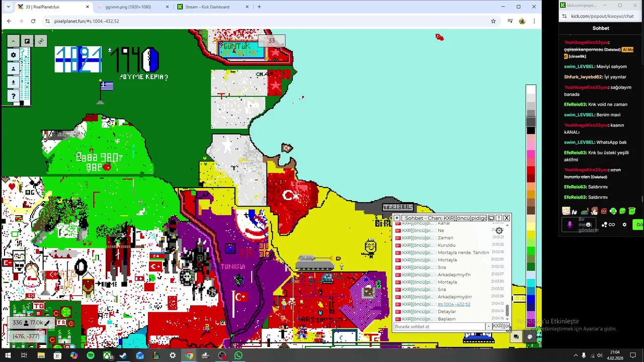
Task: Open the Windows Start menu
Action: (8, 355)
